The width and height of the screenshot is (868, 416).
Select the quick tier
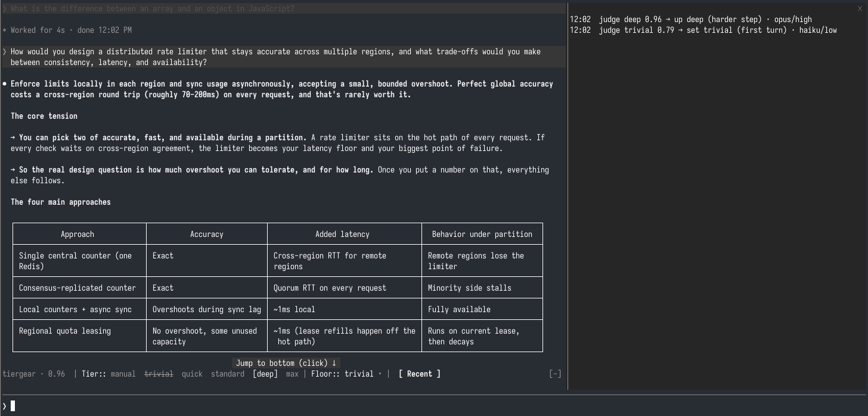pyautogui.click(x=192, y=374)
